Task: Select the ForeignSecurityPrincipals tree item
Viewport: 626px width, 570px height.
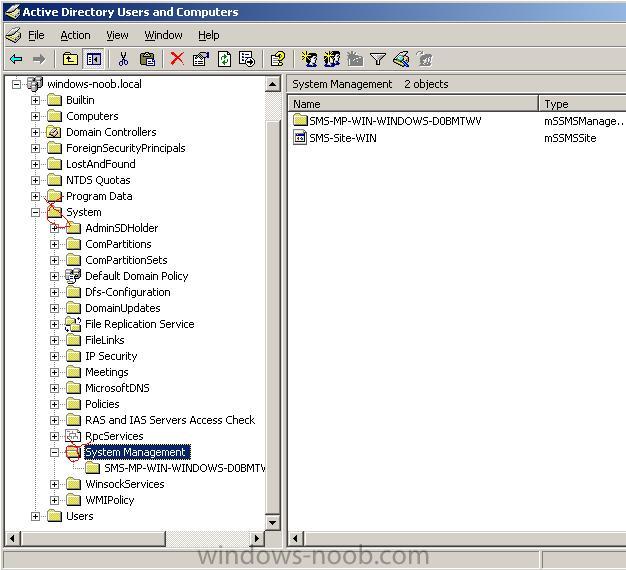Action: (126, 148)
